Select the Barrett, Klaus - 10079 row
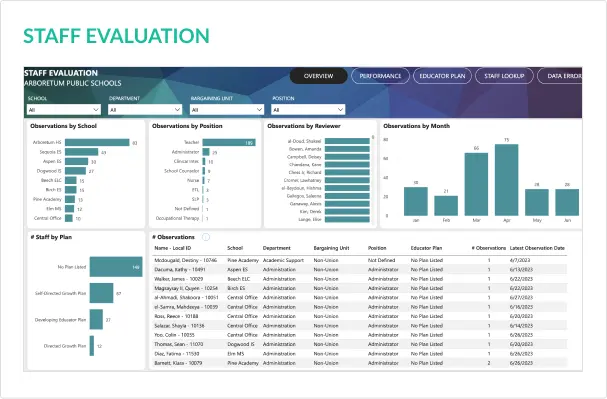Image resolution: width=607 pixels, height=399 pixels. pyautogui.click(x=360, y=363)
